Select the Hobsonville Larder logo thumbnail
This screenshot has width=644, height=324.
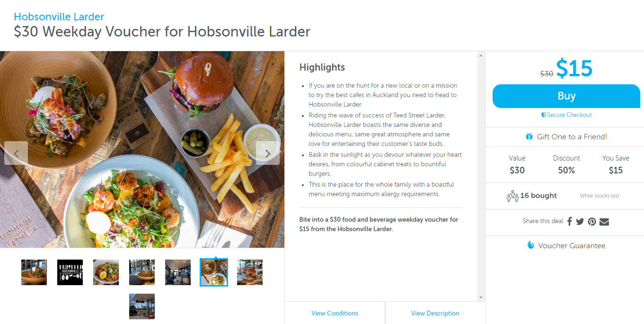pos(70,272)
